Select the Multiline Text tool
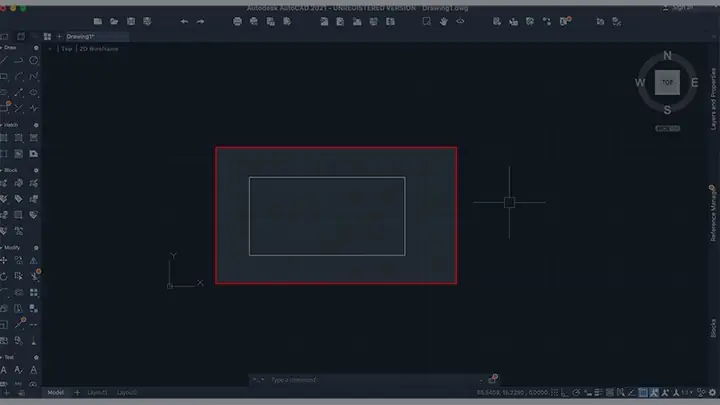The height and width of the screenshot is (405, 720). [4, 370]
